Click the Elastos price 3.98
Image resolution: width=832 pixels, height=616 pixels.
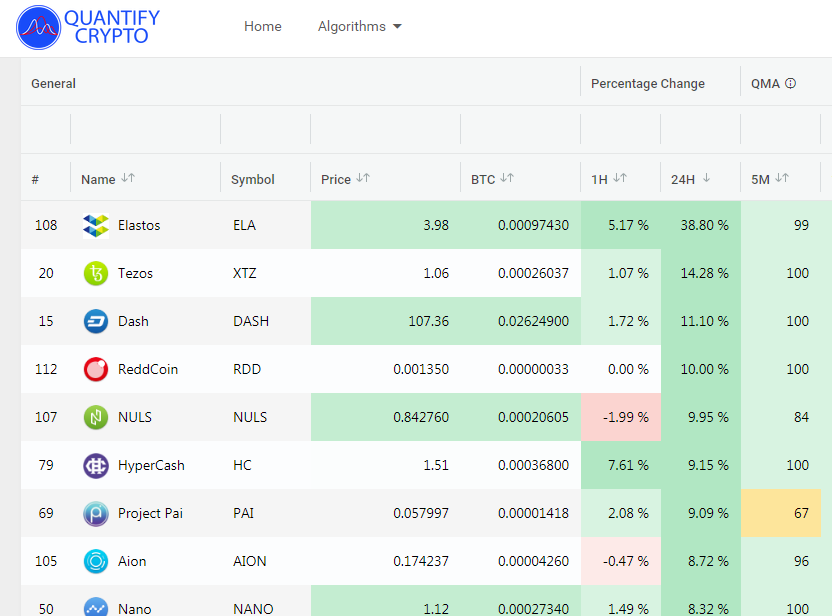[x=436, y=225]
